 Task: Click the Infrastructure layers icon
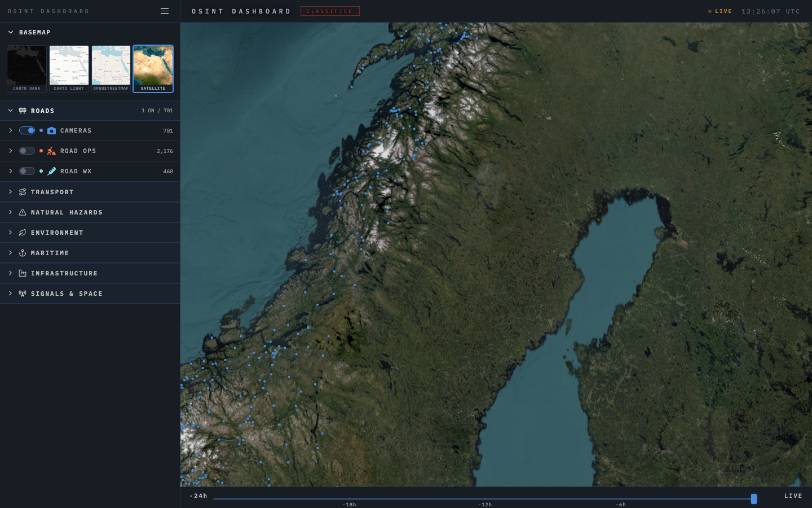point(22,273)
